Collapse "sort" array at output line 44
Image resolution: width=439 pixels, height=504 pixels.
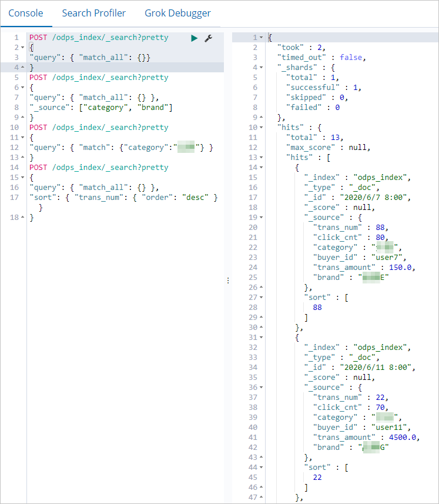click(x=261, y=468)
